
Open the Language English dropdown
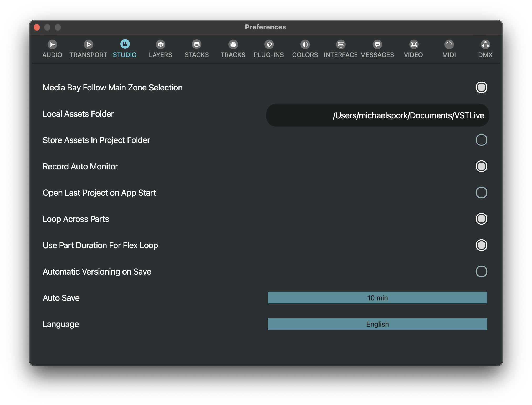(377, 324)
